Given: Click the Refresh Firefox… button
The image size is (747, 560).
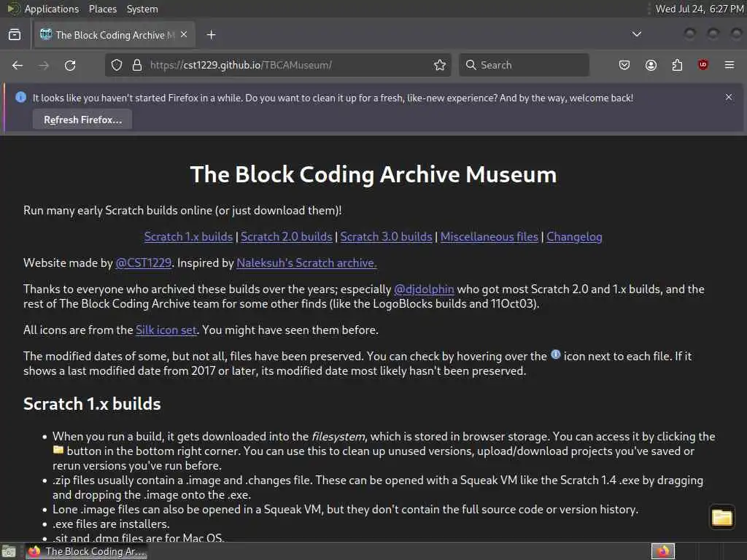Looking at the screenshot, I should click(x=82, y=120).
